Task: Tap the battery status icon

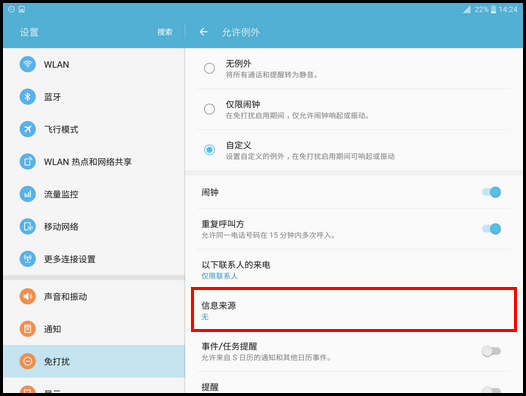Action: pos(493,9)
